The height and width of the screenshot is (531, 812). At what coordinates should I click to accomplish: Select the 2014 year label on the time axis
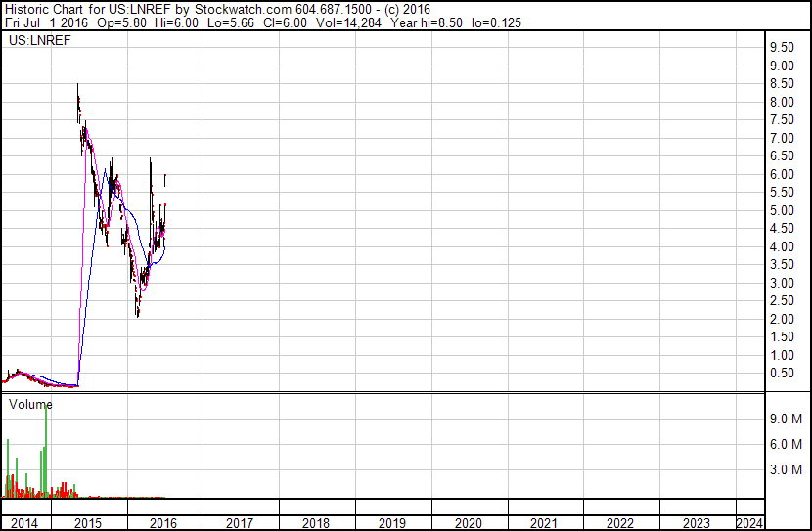point(24,523)
